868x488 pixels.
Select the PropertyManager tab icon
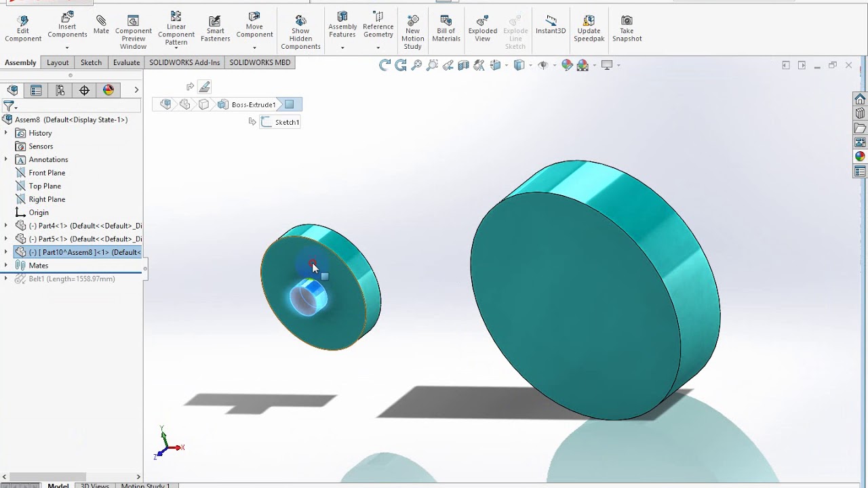coord(36,90)
